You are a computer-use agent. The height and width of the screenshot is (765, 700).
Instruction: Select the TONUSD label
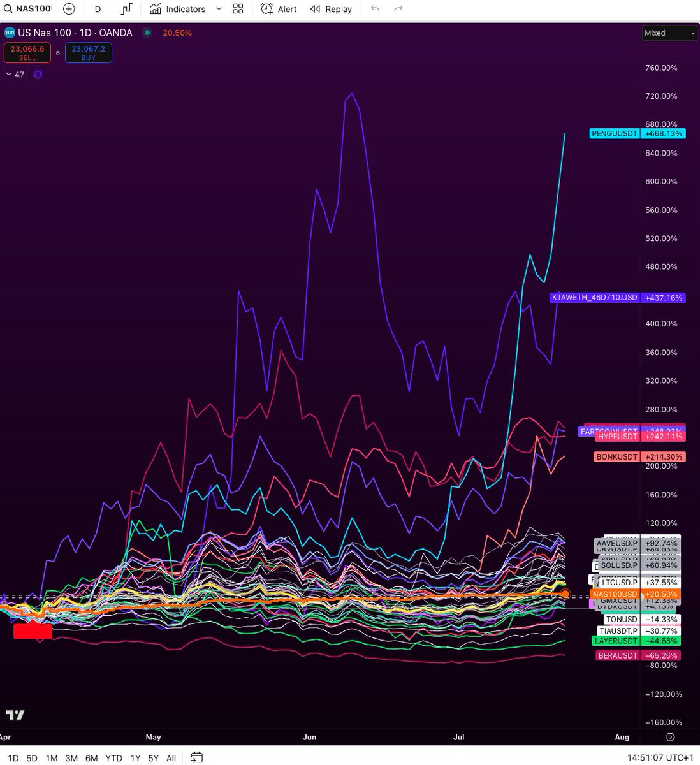click(x=641, y=620)
